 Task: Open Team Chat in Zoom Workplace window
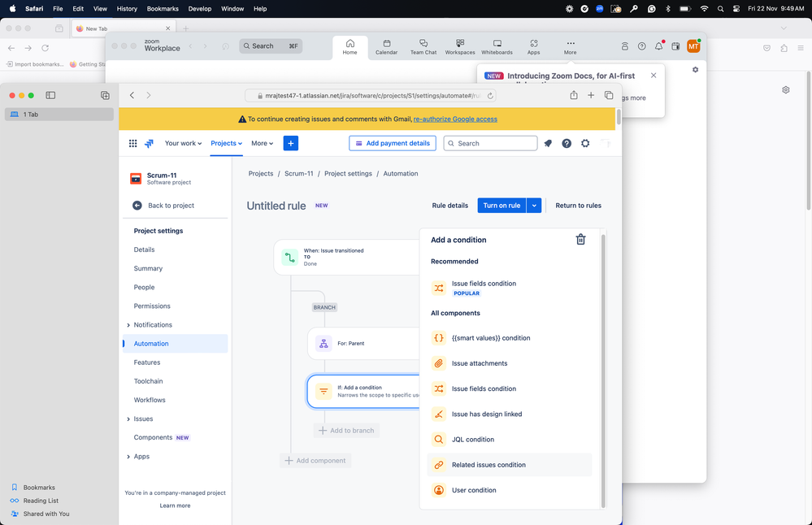pos(423,47)
